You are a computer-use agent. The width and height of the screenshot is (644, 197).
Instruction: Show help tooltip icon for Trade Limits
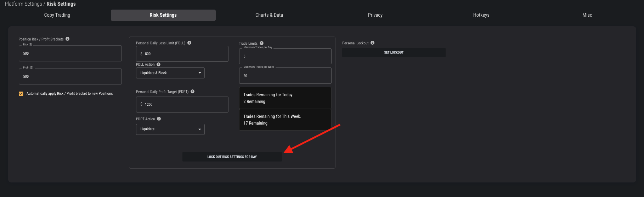pyautogui.click(x=261, y=43)
